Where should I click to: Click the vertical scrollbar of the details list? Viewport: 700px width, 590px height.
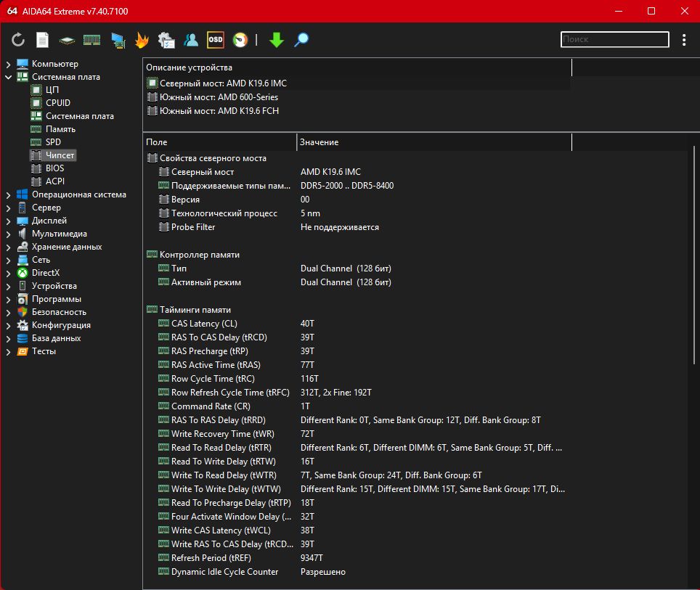[x=694, y=255]
